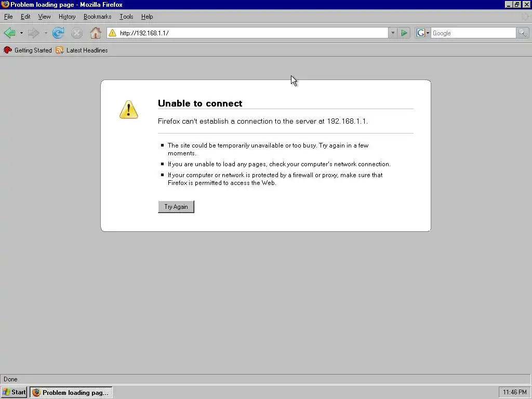Go to the Home page
The height and width of the screenshot is (399, 532).
(96, 33)
